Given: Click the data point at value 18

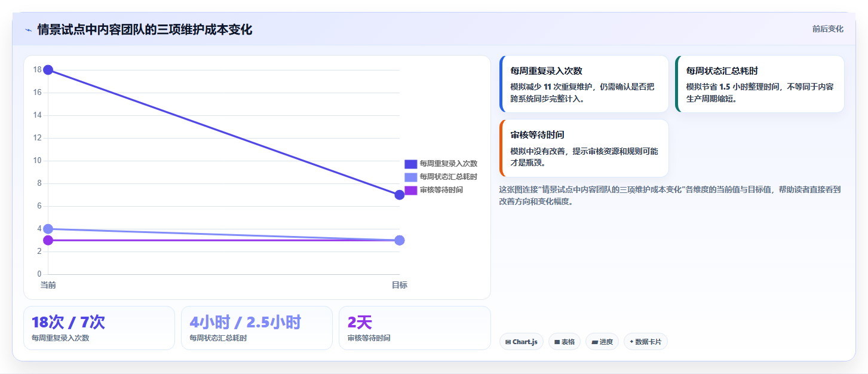Looking at the screenshot, I should coord(48,70).
